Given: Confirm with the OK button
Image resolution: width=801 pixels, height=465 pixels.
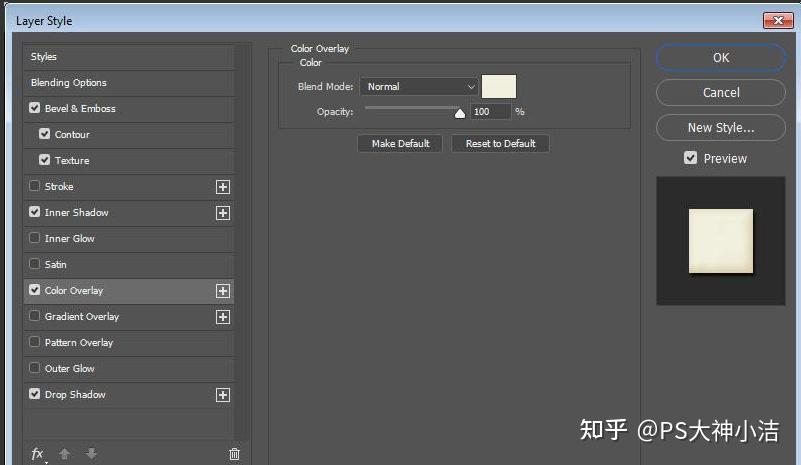Looking at the screenshot, I should pos(721,58).
